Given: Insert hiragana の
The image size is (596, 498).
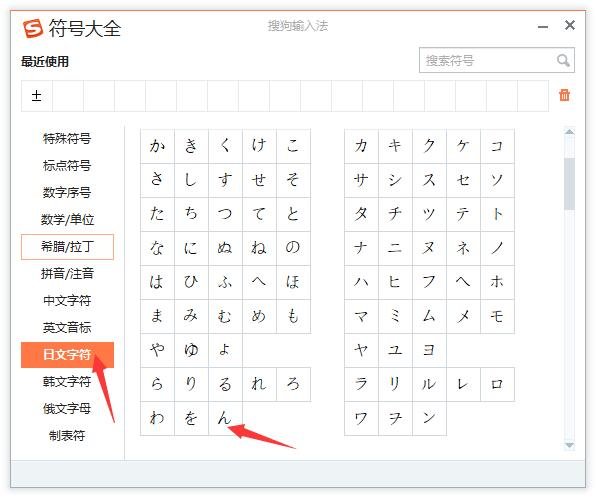Looking at the screenshot, I should click(x=293, y=248).
